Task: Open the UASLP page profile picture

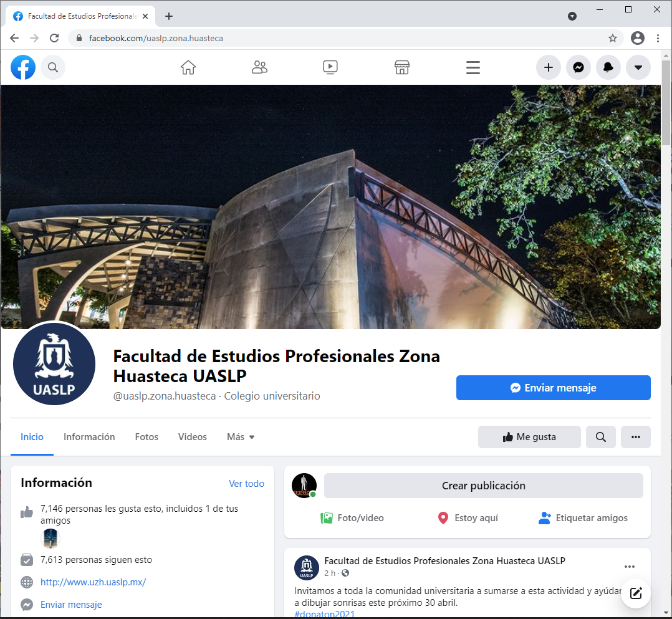Action: [54, 364]
